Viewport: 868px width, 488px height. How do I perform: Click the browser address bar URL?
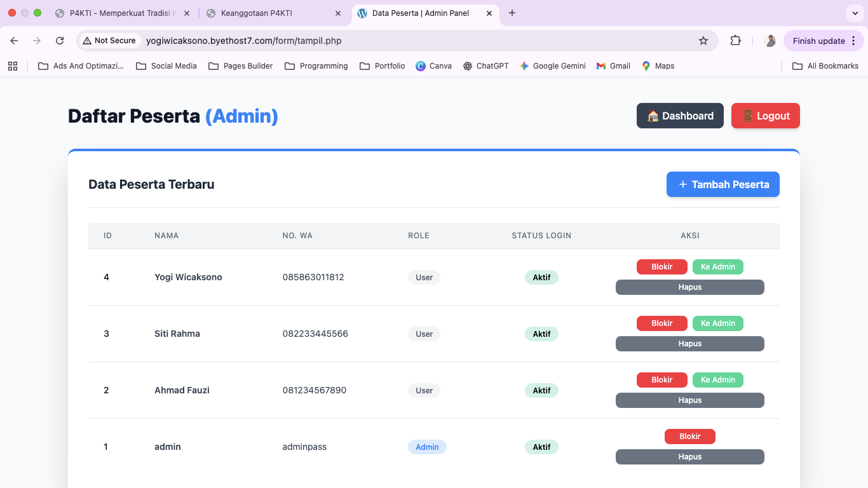[x=244, y=41]
